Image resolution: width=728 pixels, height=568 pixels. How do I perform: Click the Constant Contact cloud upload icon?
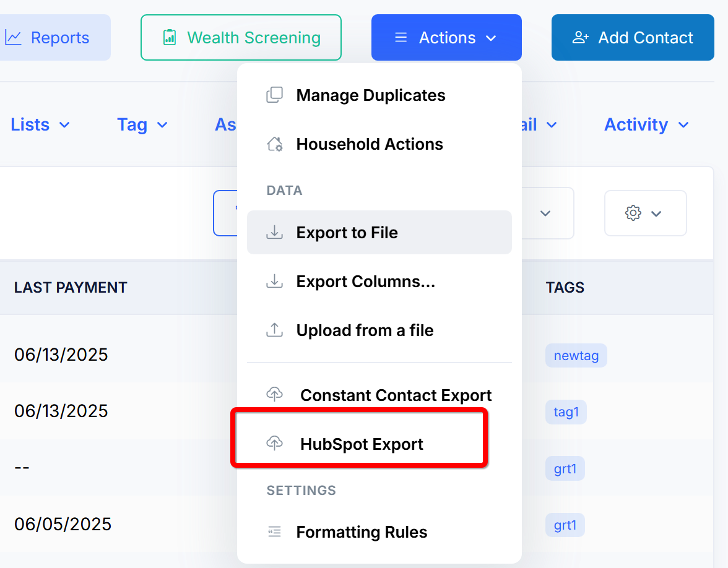[274, 394]
